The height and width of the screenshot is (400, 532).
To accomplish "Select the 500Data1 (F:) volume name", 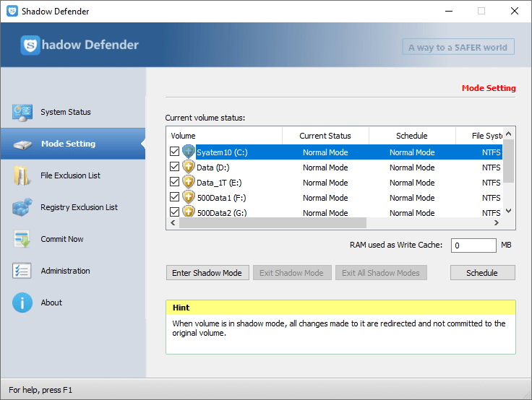I will (222, 198).
